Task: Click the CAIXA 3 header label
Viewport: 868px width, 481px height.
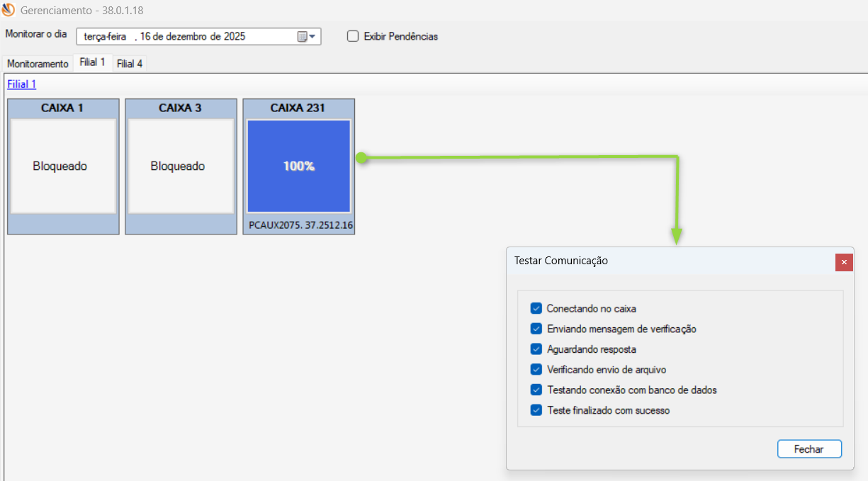Action: click(x=181, y=108)
